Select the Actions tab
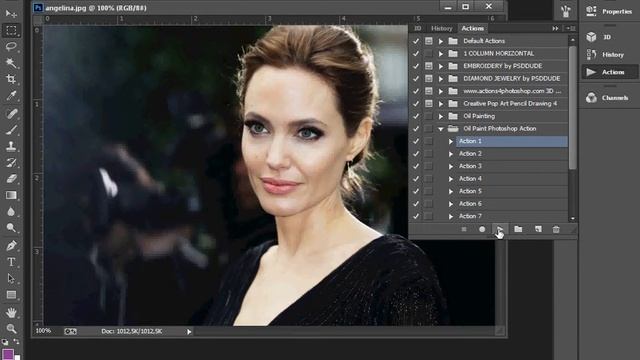The height and width of the screenshot is (360, 640). pyautogui.click(x=472, y=28)
